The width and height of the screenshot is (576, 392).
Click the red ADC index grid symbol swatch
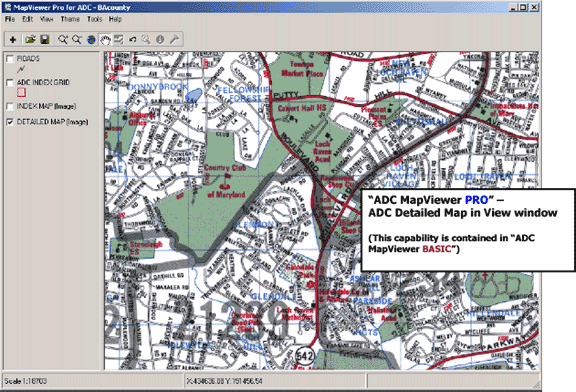pos(21,92)
